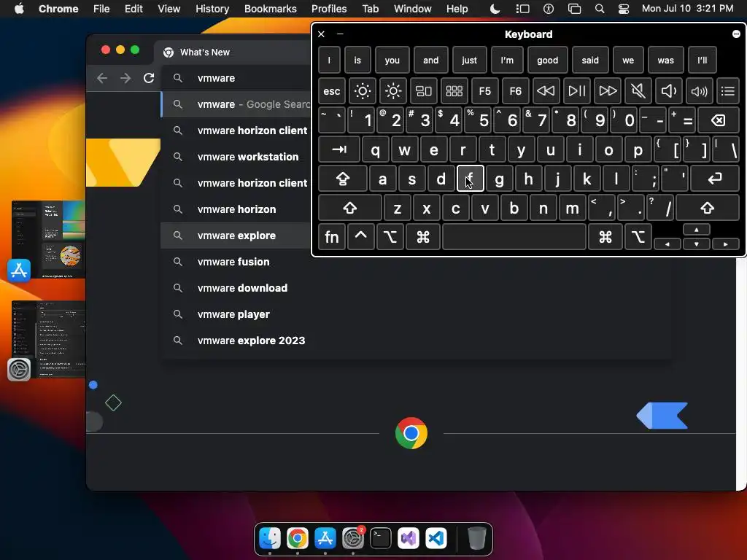Viewport: 747px width, 560px height.
Task: Open Finder from the Dock
Action: coord(270,538)
